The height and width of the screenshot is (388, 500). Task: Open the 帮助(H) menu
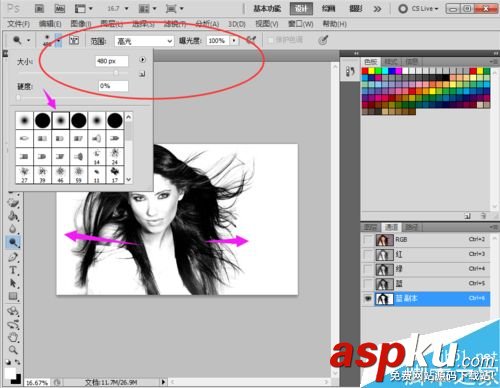(x=334, y=24)
